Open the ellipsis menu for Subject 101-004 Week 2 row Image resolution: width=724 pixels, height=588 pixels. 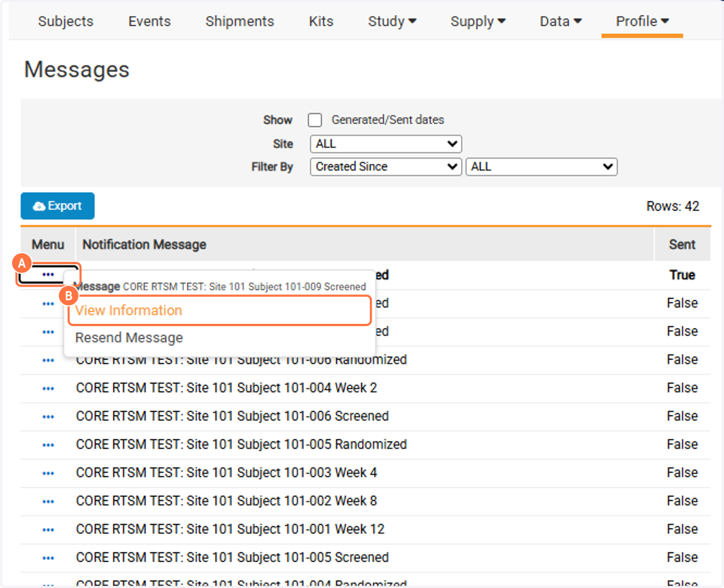[48, 388]
